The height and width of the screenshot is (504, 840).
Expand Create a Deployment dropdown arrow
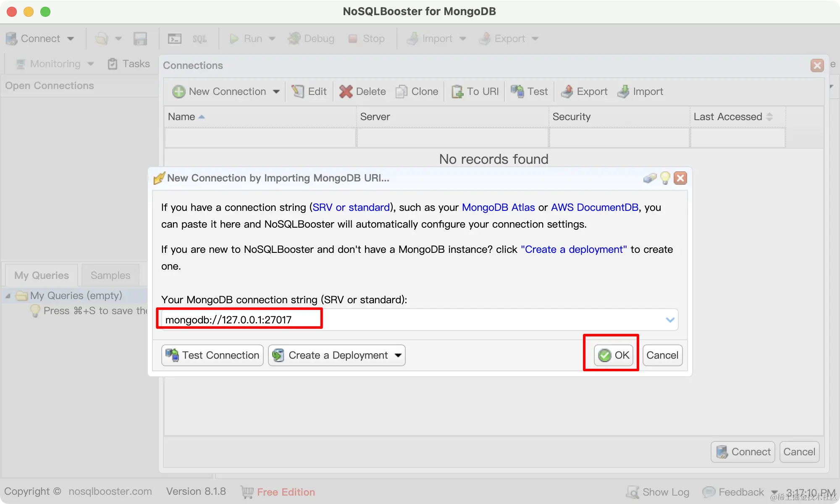(x=398, y=355)
